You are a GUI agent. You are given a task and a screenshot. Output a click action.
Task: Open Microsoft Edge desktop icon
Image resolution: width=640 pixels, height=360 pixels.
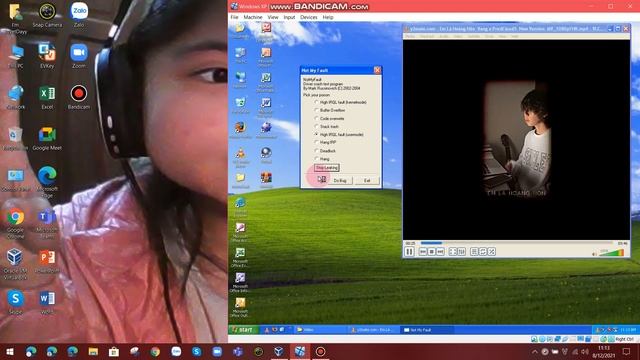[x=47, y=182]
